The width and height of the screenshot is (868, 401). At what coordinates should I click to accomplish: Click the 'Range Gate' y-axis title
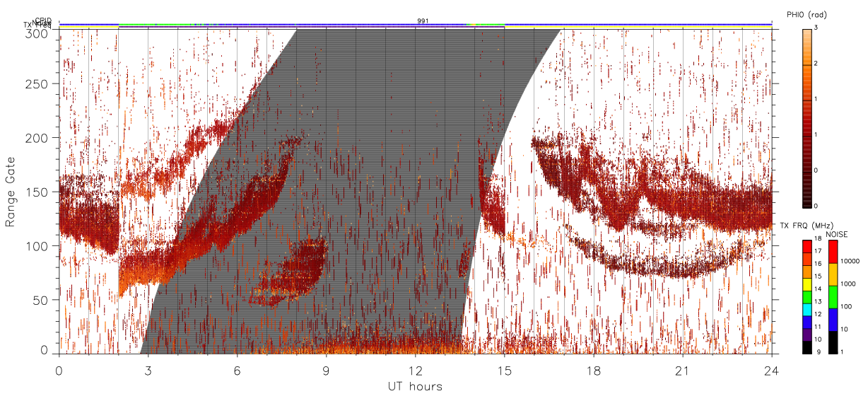pyautogui.click(x=11, y=192)
